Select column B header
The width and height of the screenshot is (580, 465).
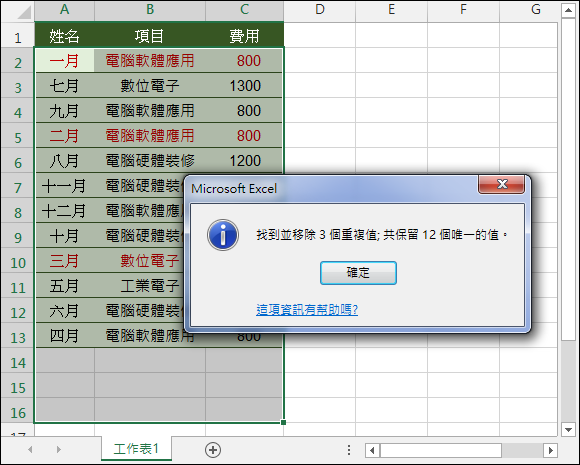click(x=150, y=10)
